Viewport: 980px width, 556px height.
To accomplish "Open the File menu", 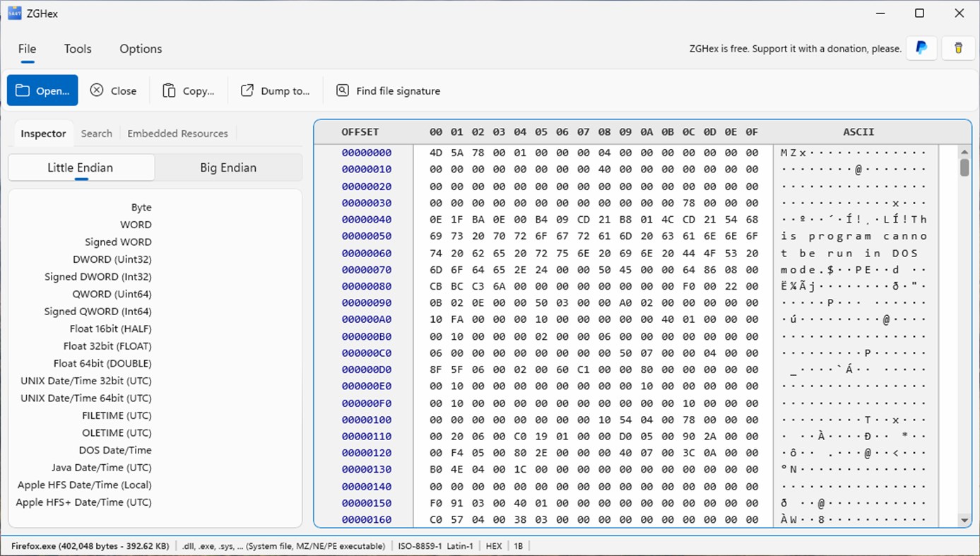I will [27, 49].
